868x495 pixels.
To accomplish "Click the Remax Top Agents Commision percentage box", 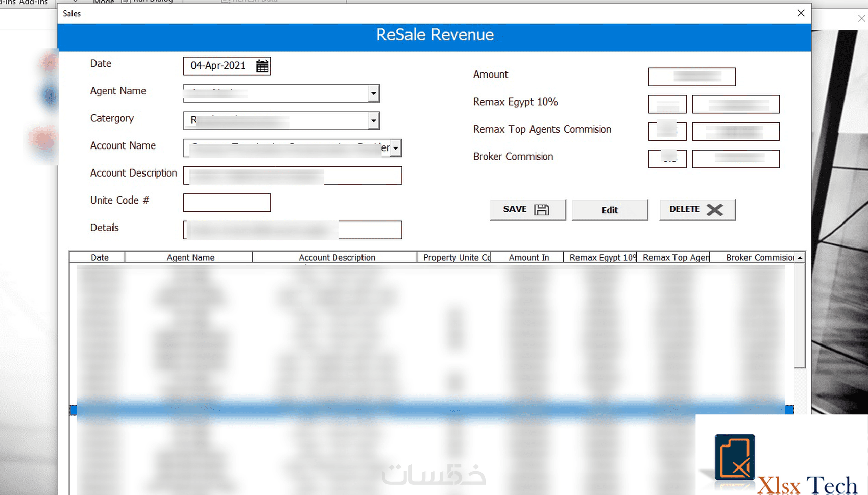I will click(x=667, y=132).
